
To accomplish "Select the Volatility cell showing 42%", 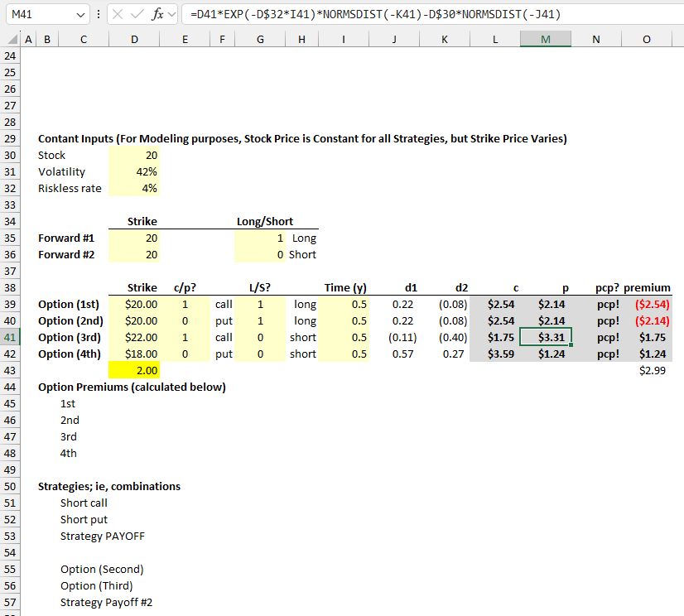I will [x=134, y=171].
